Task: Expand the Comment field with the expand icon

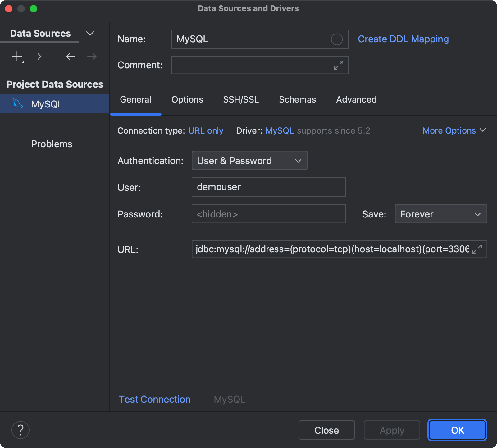Action: click(x=338, y=65)
